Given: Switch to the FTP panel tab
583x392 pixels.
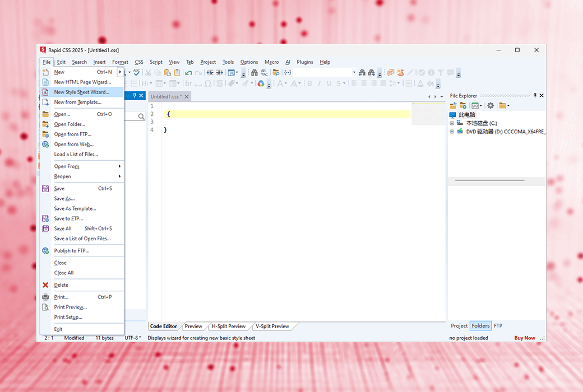Looking at the screenshot, I should pos(498,326).
